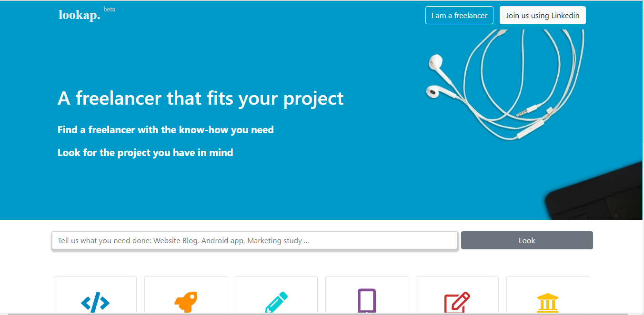Click the blue code brackets category icon

(x=95, y=302)
